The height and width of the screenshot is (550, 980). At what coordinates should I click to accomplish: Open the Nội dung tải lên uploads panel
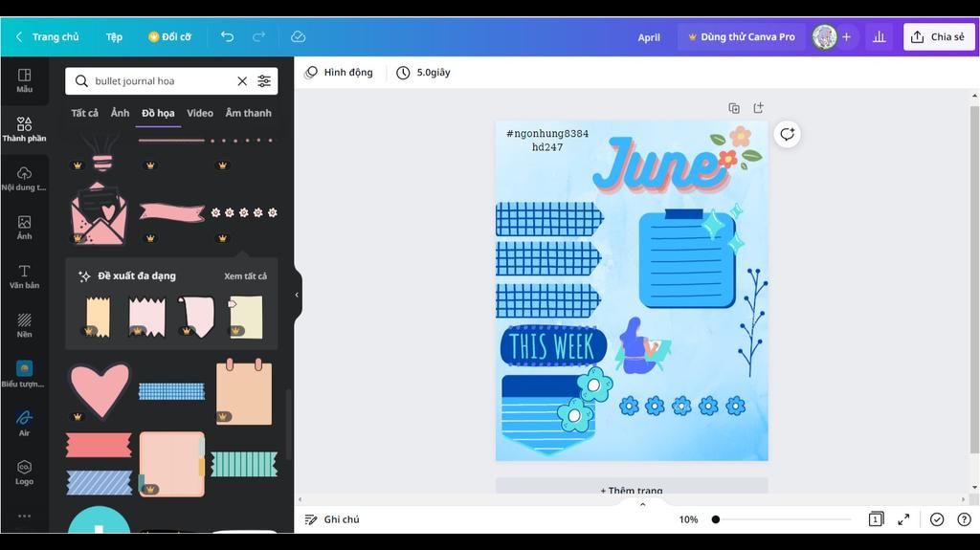pos(24,179)
